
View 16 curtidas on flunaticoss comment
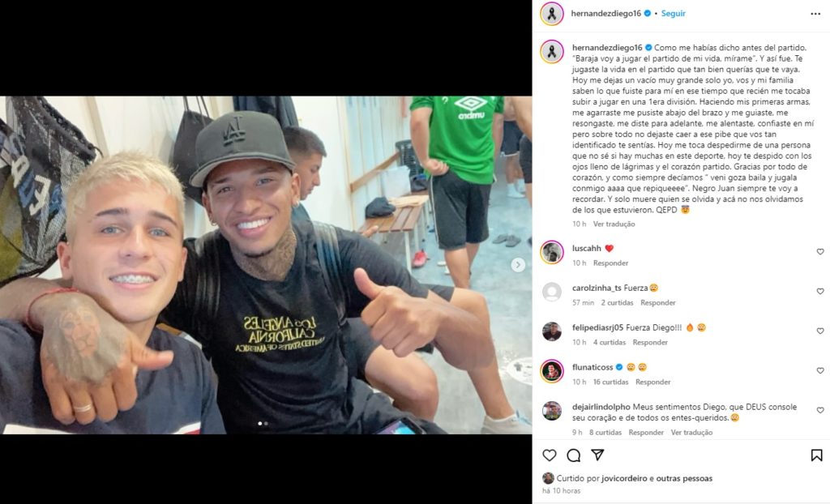[610, 382]
